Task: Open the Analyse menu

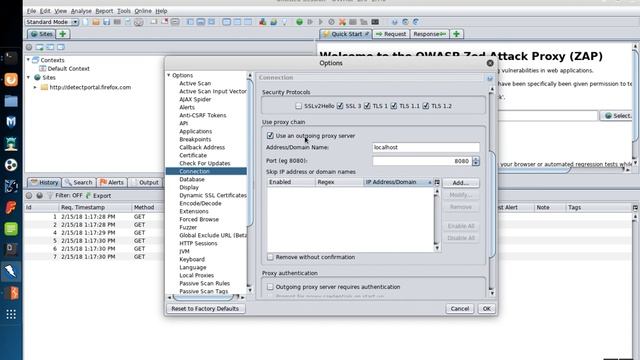Action: coord(81,11)
